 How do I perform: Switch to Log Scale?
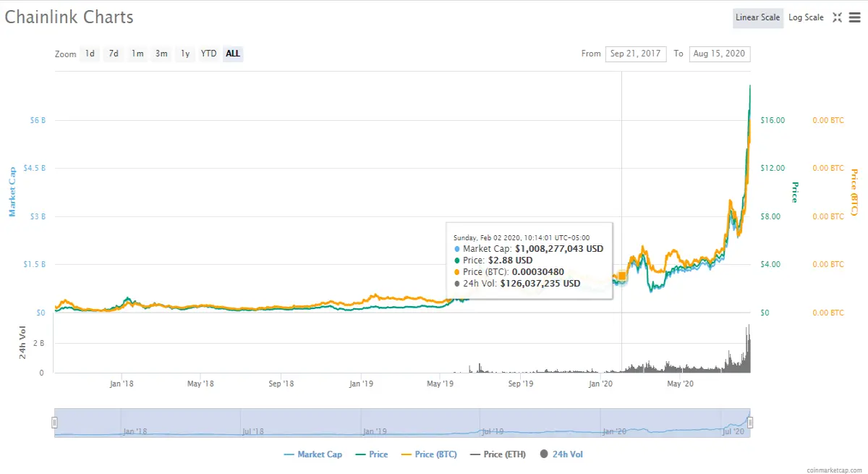806,17
